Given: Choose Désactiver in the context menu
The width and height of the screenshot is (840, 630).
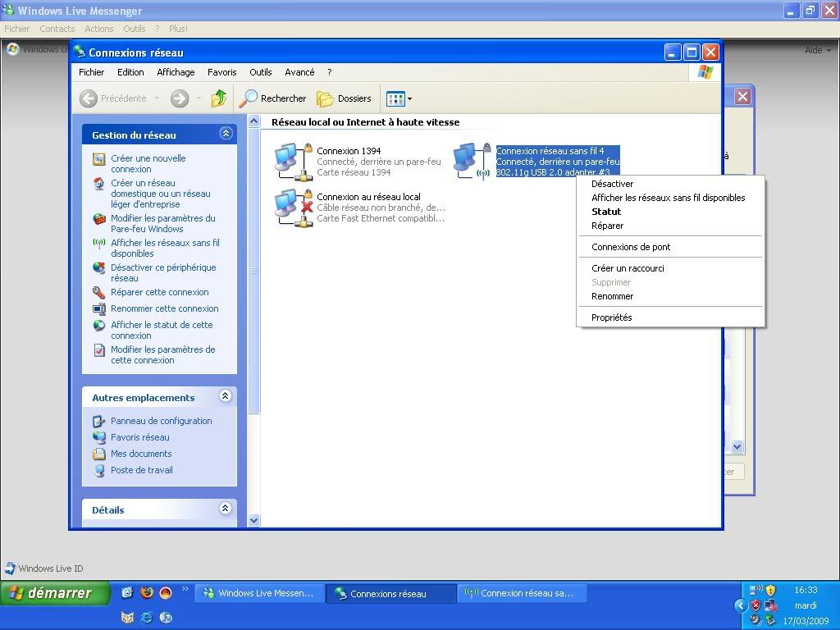Looking at the screenshot, I should point(612,184).
